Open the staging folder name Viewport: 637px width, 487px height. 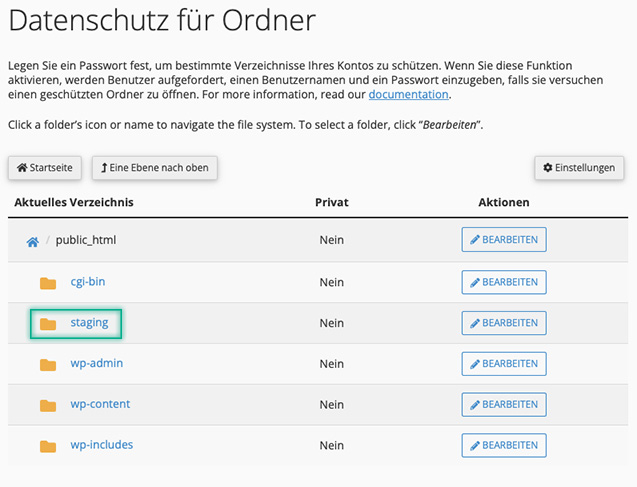pyautogui.click(x=89, y=323)
